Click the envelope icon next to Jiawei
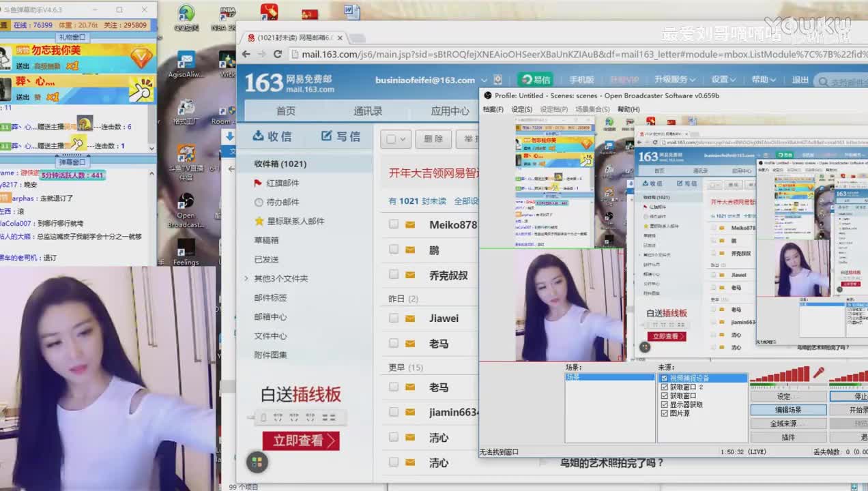Viewport: 868px width, 491px height. point(410,318)
